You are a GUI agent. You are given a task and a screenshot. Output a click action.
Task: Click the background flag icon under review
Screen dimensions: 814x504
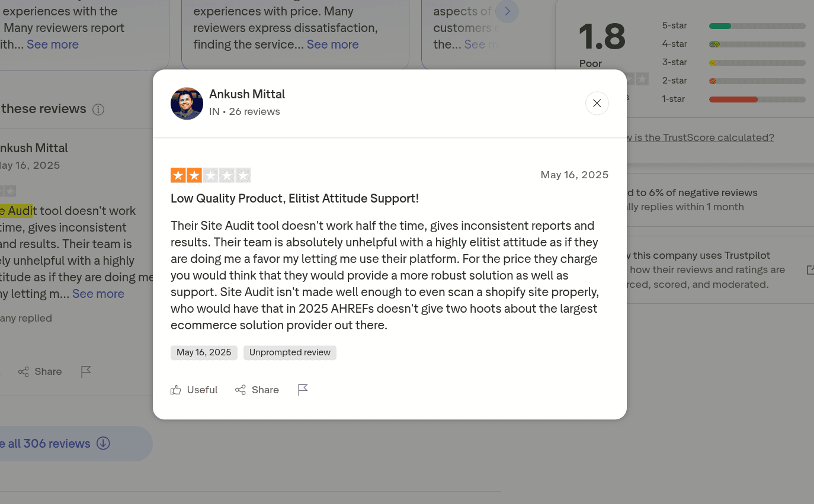(86, 371)
